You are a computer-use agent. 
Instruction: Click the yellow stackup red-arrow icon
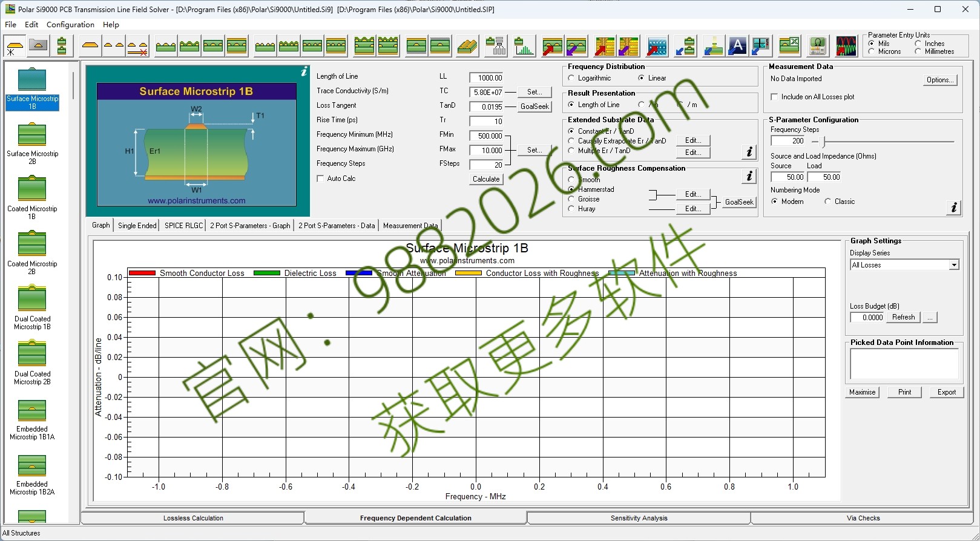tap(605, 46)
